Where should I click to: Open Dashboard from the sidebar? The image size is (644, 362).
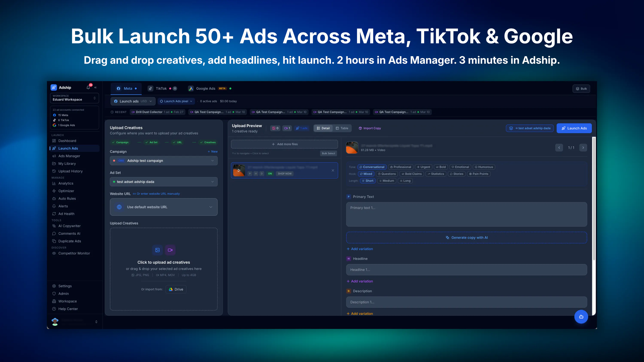[x=67, y=141]
